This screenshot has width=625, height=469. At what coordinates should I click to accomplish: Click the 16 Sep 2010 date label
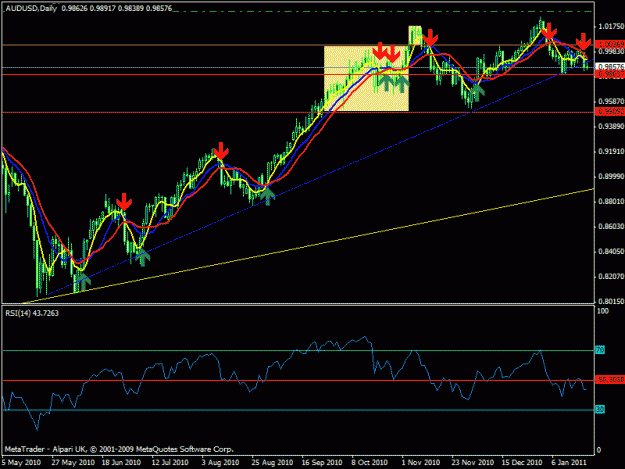322,463
